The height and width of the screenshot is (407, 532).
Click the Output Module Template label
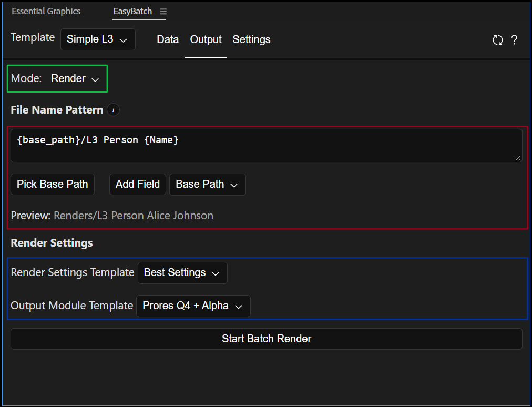click(x=72, y=306)
